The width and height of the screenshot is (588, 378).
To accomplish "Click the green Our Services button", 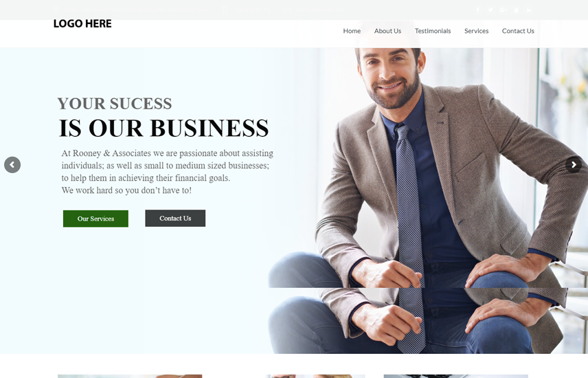I will pos(95,219).
